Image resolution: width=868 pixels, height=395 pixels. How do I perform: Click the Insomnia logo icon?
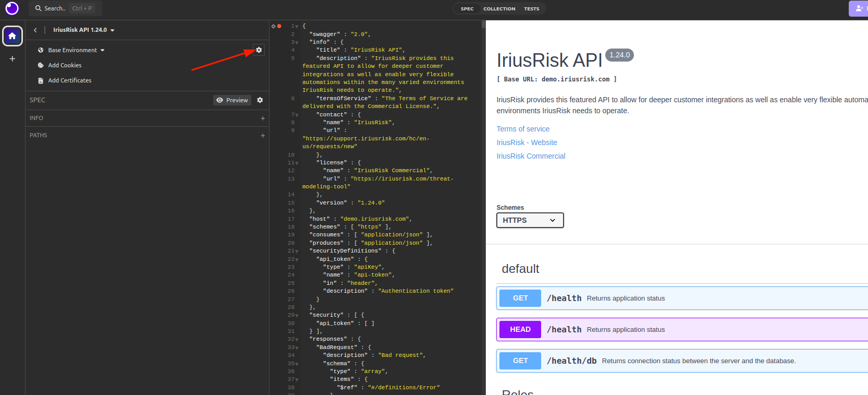click(x=11, y=8)
